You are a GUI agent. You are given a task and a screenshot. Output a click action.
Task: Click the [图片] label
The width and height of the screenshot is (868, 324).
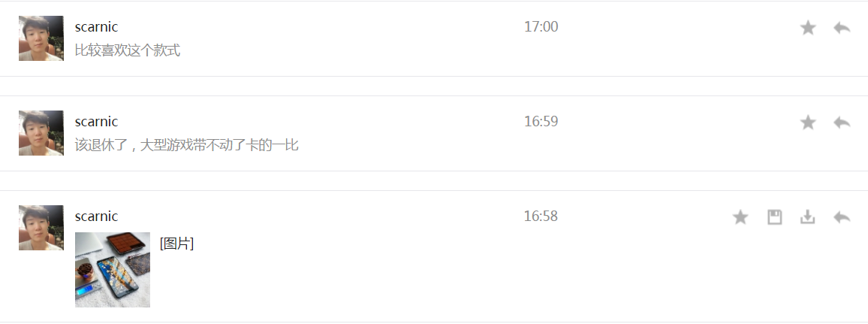point(176,243)
